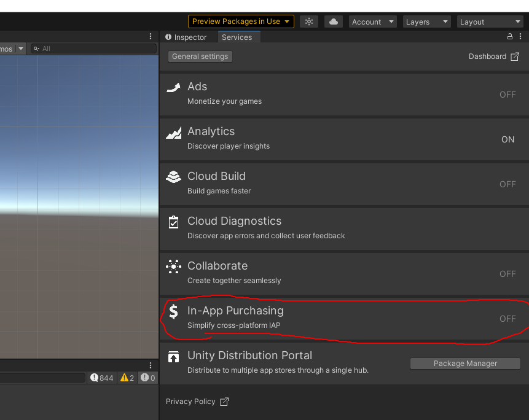The height and width of the screenshot is (420, 529).
Task: Click the lock icon on Services panel
Action: (510, 36)
